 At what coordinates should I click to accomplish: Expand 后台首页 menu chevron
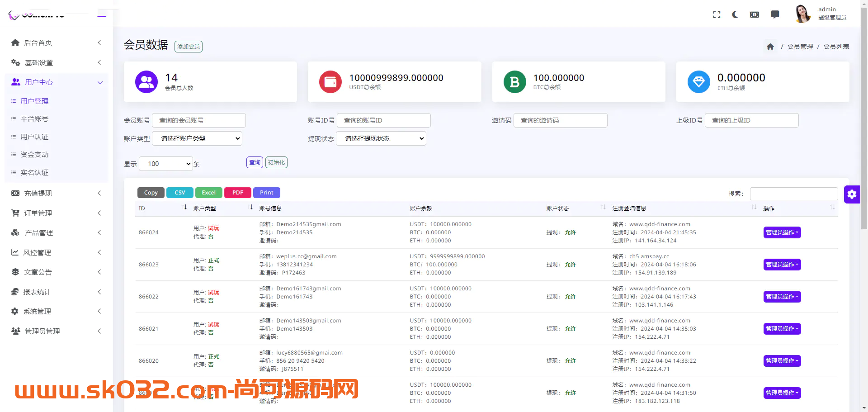coord(99,43)
